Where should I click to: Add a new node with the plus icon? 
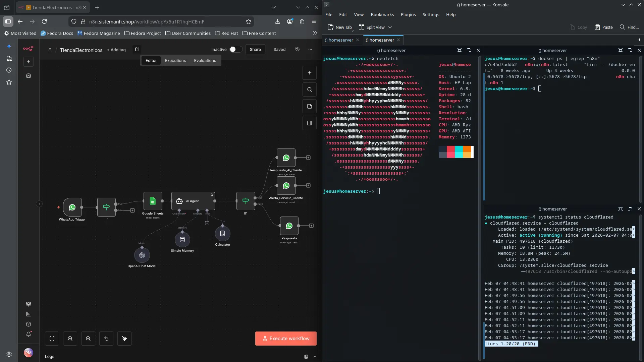tap(309, 73)
